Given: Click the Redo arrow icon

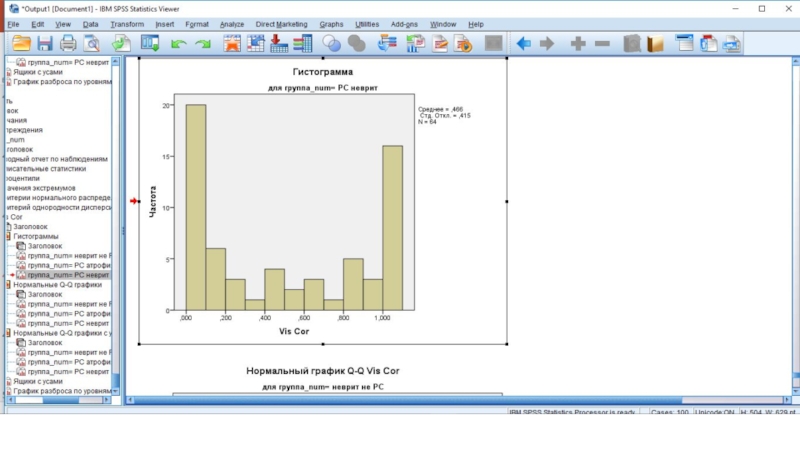Looking at the screenshot, I should [x=203, y=44].
